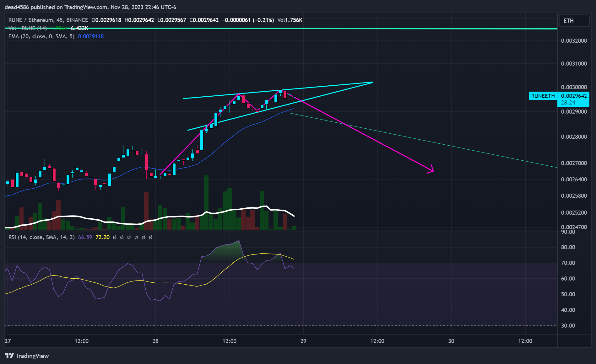Click the 0.0032000 price axis label

point(574,41)
